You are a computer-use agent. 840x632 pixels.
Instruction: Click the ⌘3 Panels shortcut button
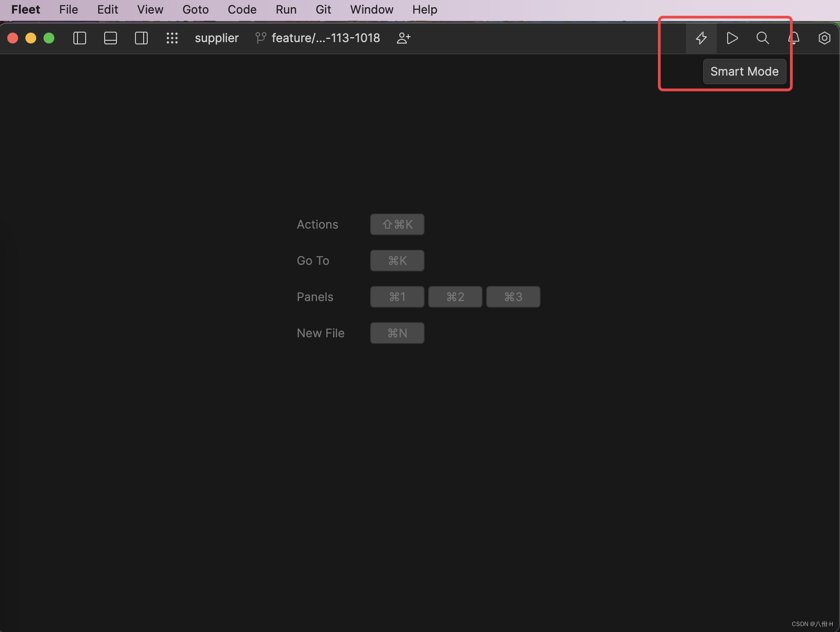tap(513, 297)
